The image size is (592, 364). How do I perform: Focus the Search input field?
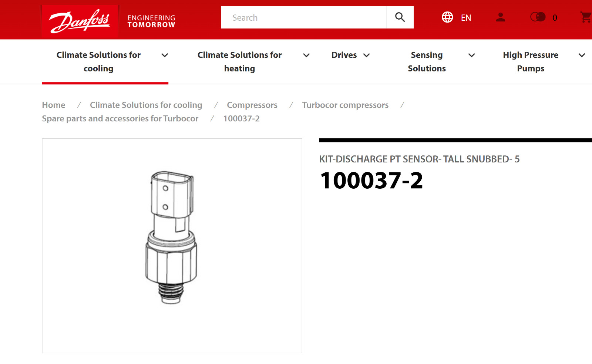tap(304, 17)
